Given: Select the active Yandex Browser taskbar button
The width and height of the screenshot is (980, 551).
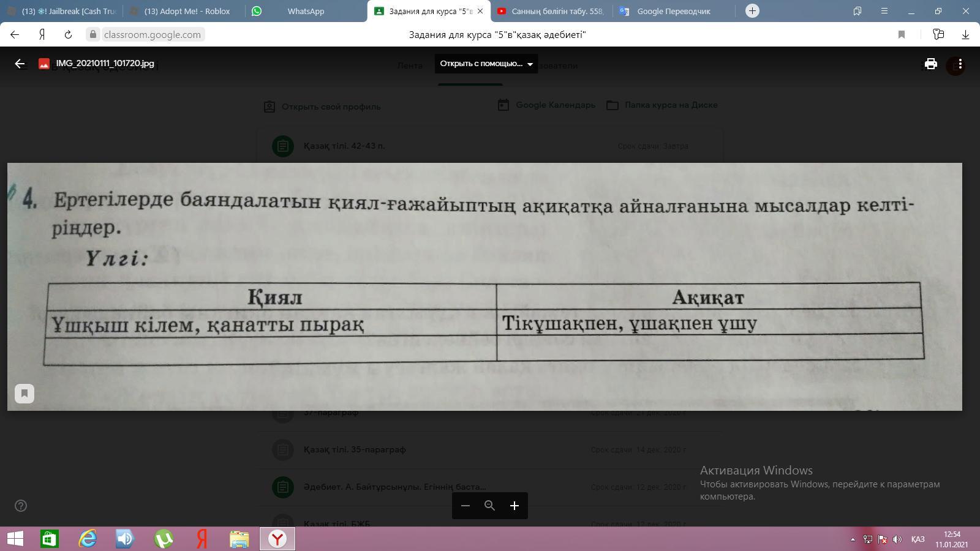Looking at the screenshot, I should [277, 539].
